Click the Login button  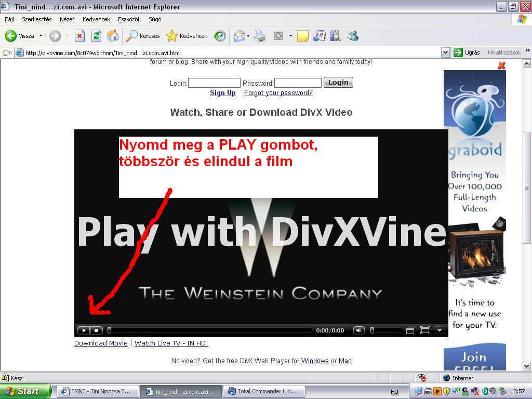point(338,83)
